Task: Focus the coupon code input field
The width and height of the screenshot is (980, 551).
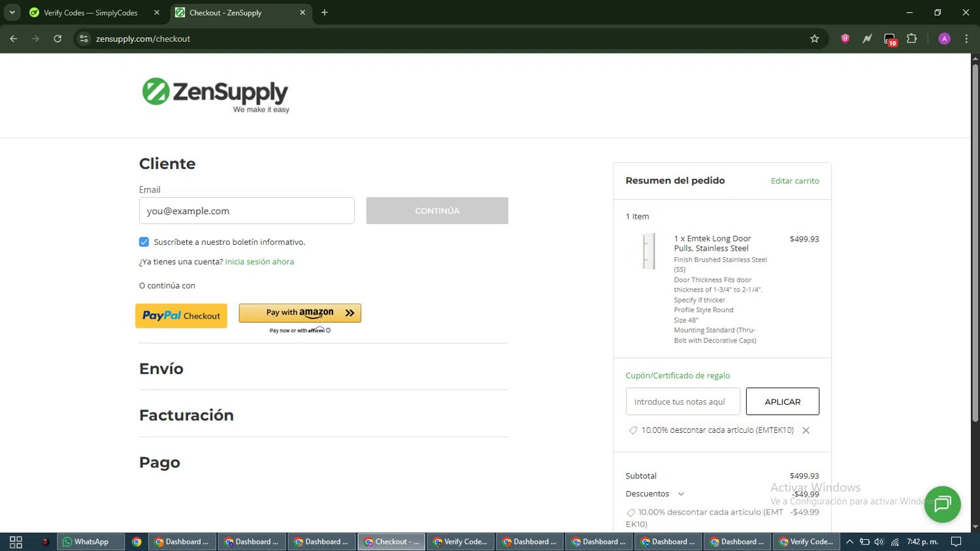Action: pyautogui.click(x=683, y=401)
